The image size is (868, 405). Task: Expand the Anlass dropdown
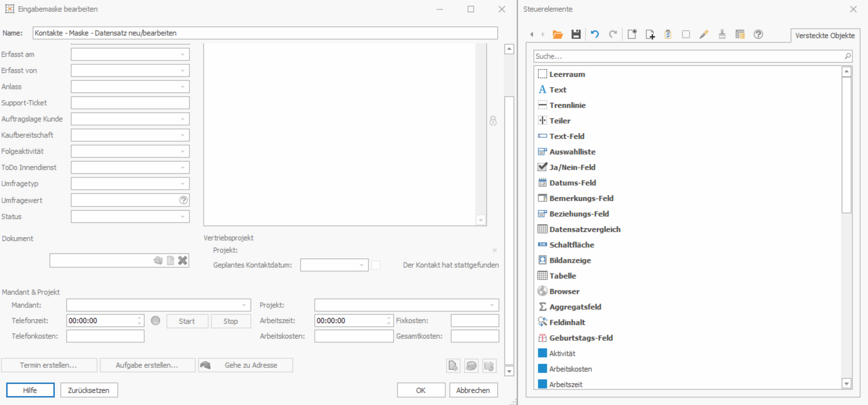coord(183,87)
